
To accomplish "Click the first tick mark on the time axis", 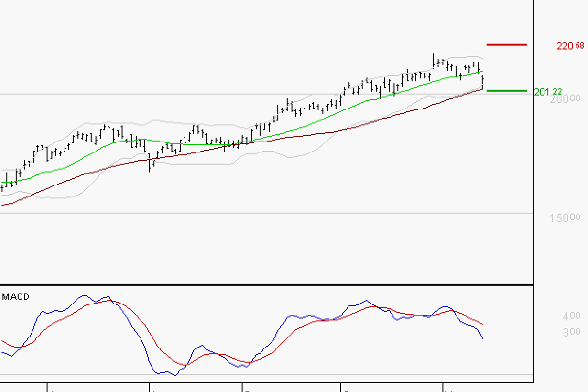I will (47, 387).
